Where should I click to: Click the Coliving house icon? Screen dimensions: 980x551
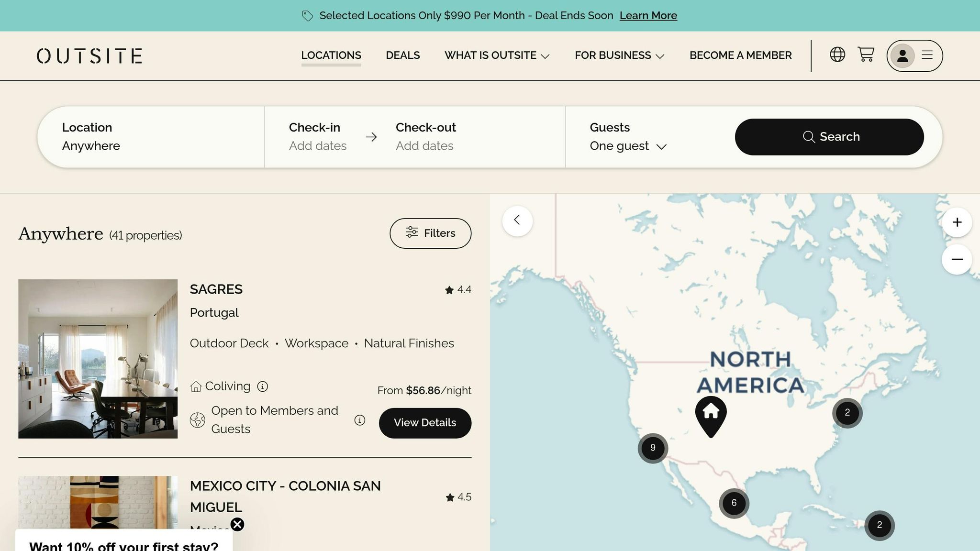click(196, 386)
